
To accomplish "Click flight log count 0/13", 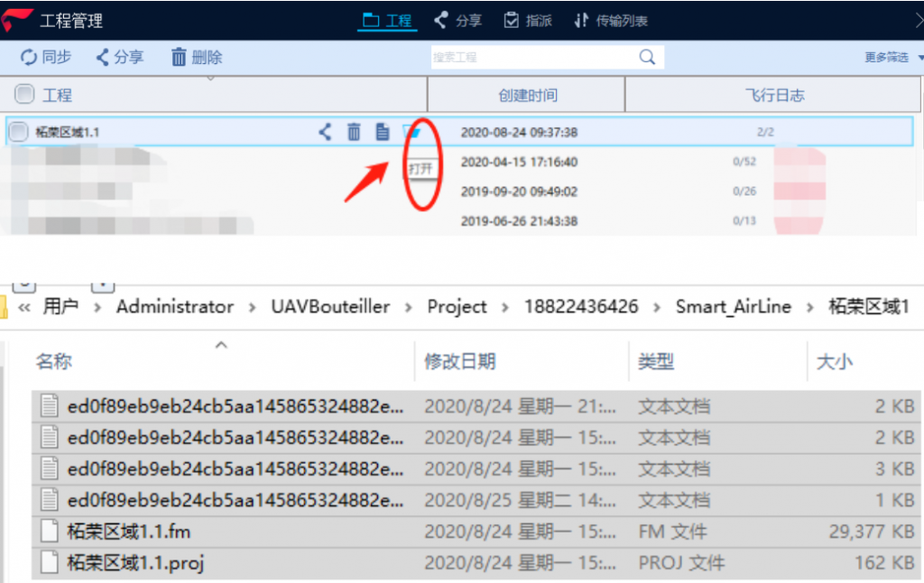I will coord(744,220).
